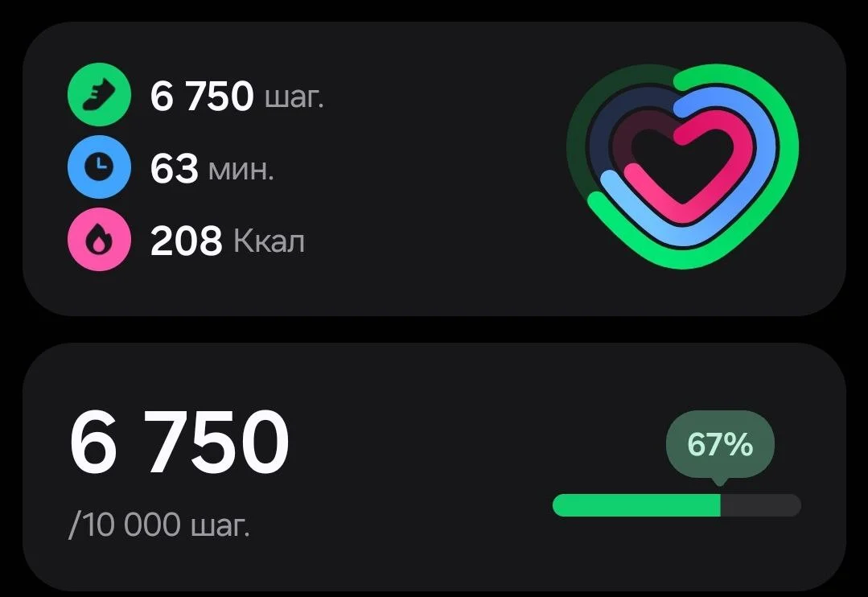868x597 pixels.
Task: Click the gray unfilled part of progress bar
Action: click(x=761, y=505)
